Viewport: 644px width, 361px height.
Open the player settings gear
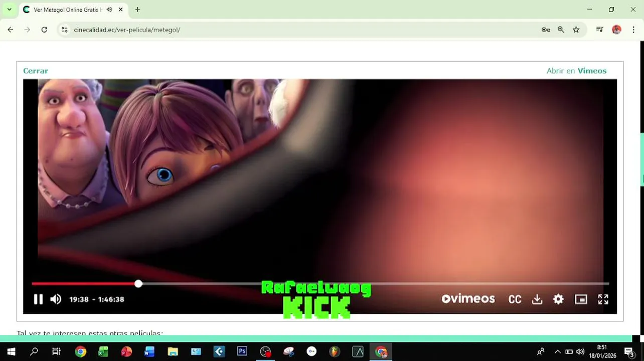(558, 299)
